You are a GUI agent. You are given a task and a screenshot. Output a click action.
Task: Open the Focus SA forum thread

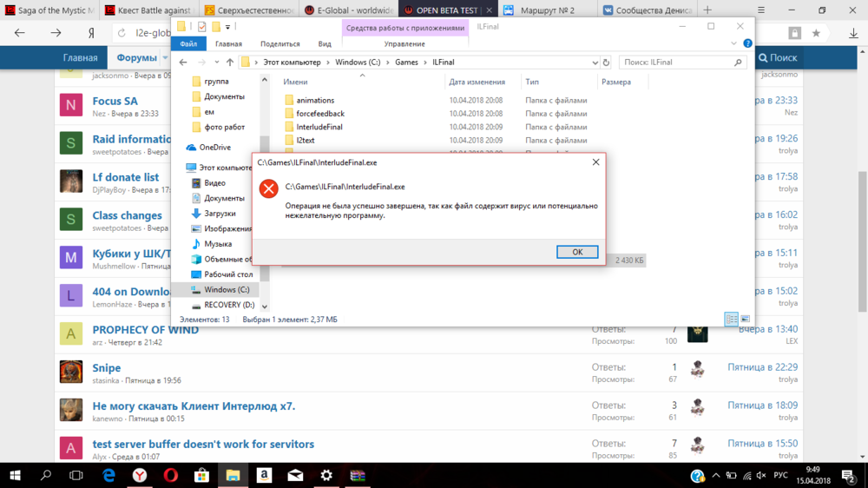pos(115,101)
